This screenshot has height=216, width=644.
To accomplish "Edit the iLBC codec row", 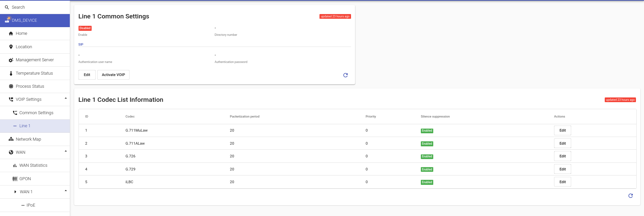I will click(x=562, y=182).
